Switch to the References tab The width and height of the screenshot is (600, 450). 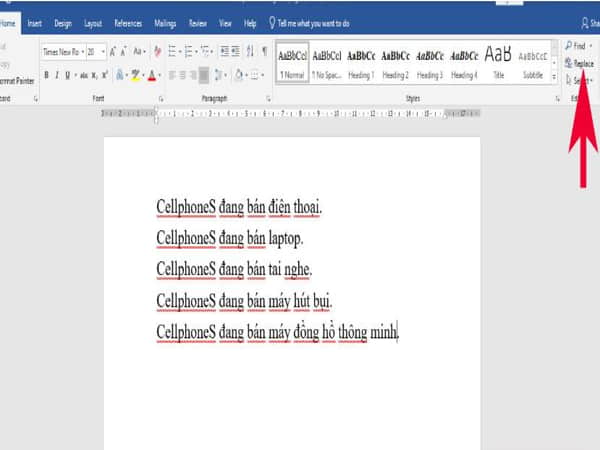(128, 23)
